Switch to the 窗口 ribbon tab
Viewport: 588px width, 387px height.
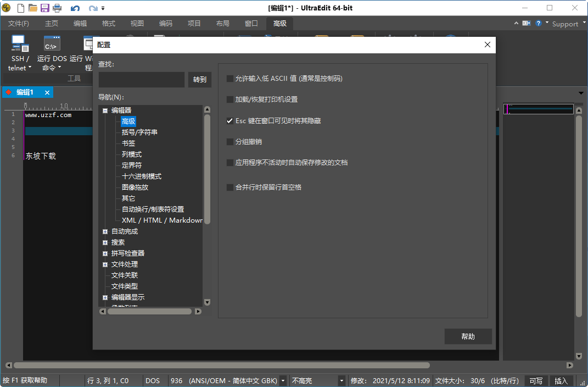251,23
